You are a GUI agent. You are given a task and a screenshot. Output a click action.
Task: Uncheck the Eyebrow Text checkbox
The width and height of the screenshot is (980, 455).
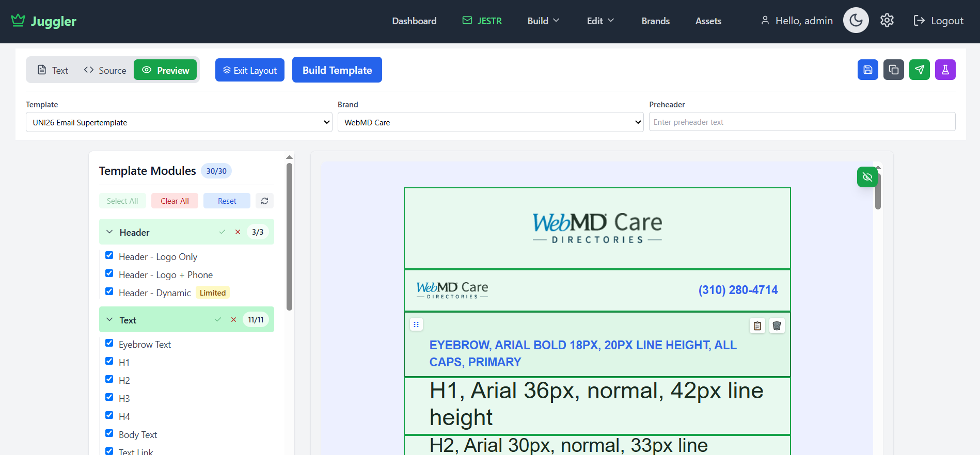(109, 343)
